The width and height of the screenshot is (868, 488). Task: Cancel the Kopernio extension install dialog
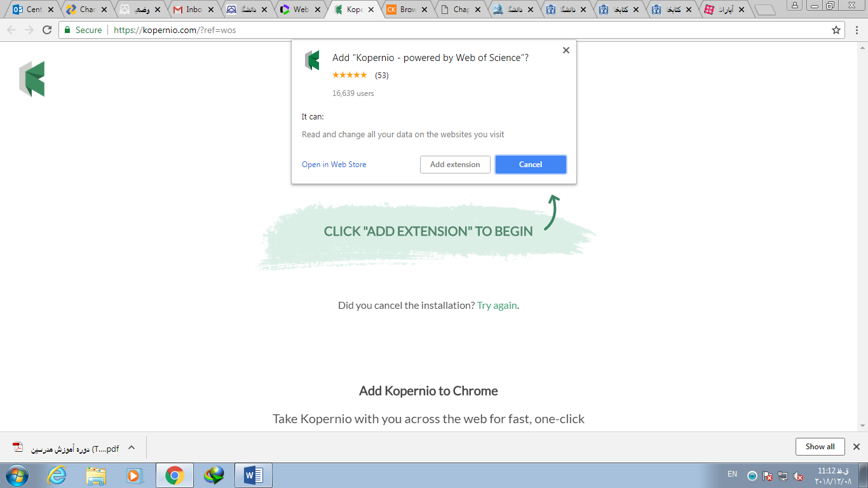[x=531, y=165]
